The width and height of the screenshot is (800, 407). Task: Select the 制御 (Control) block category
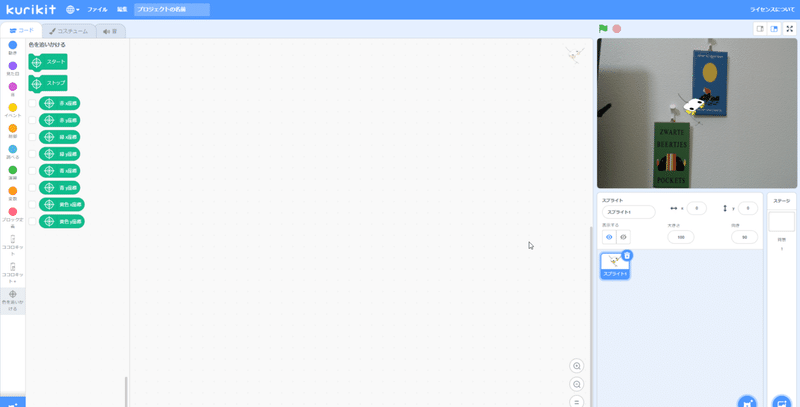pos(13,132)
